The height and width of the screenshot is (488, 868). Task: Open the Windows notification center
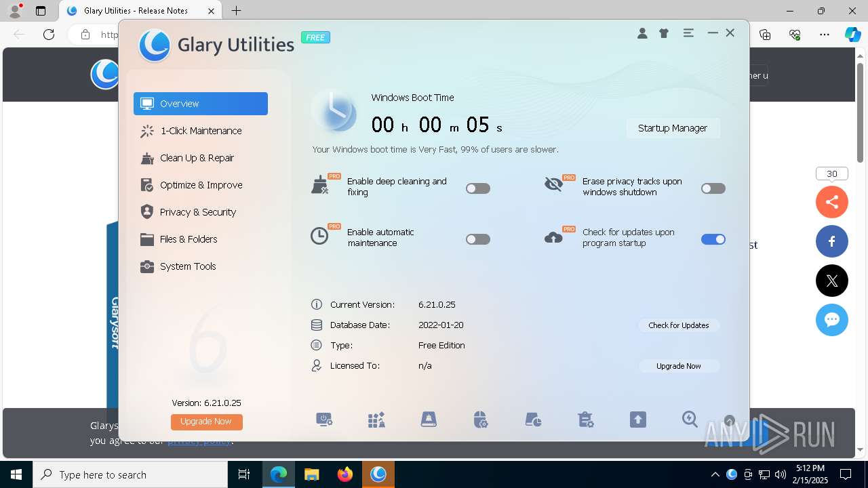click(846, 474)
